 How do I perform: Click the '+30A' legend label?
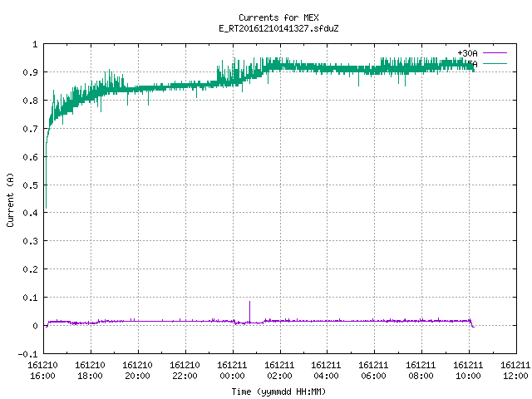tap(467, 53)
